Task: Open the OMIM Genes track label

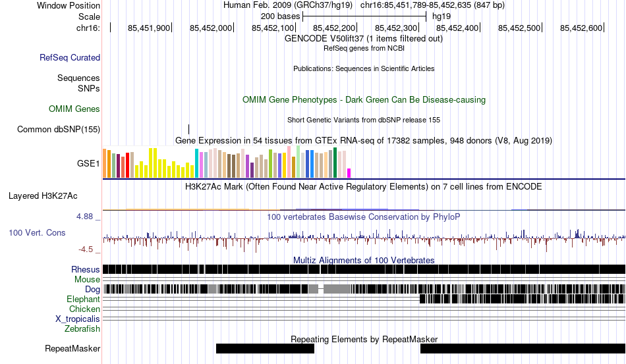Action: coord(74,109)
